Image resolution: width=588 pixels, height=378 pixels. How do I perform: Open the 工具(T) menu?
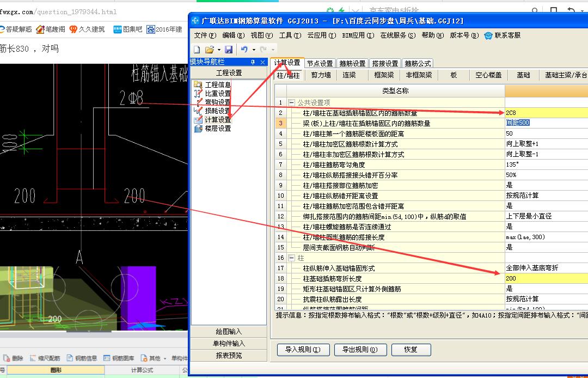[290, 35]
